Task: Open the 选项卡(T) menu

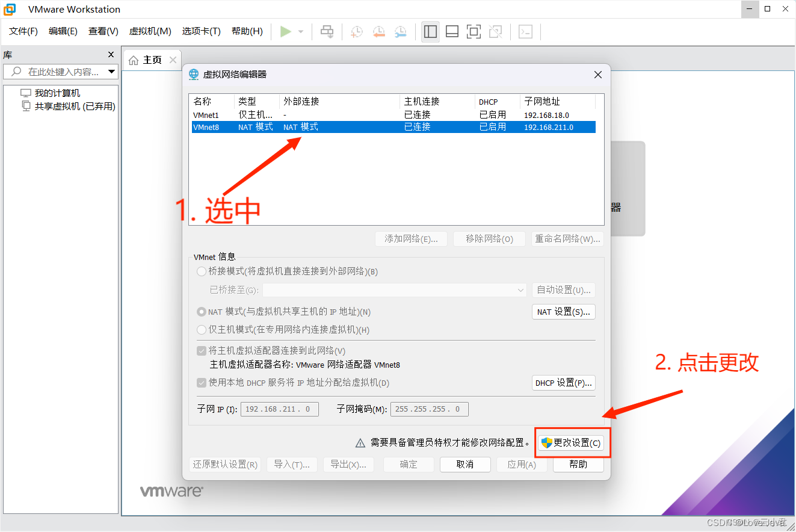Action: click(202, 31)
